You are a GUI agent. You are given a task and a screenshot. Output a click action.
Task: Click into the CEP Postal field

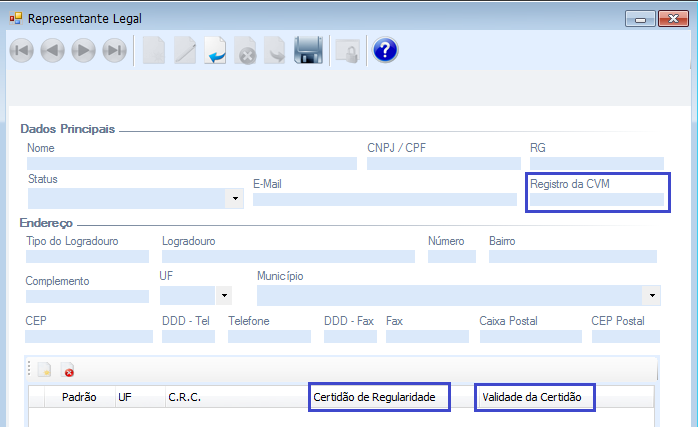tap(625, 337)
